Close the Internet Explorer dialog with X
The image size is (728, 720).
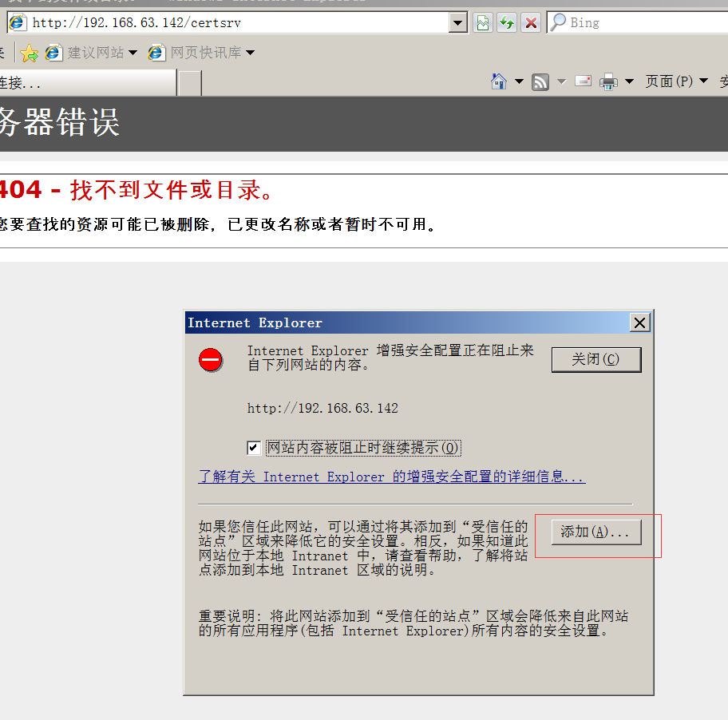click(x=639, y=322)
